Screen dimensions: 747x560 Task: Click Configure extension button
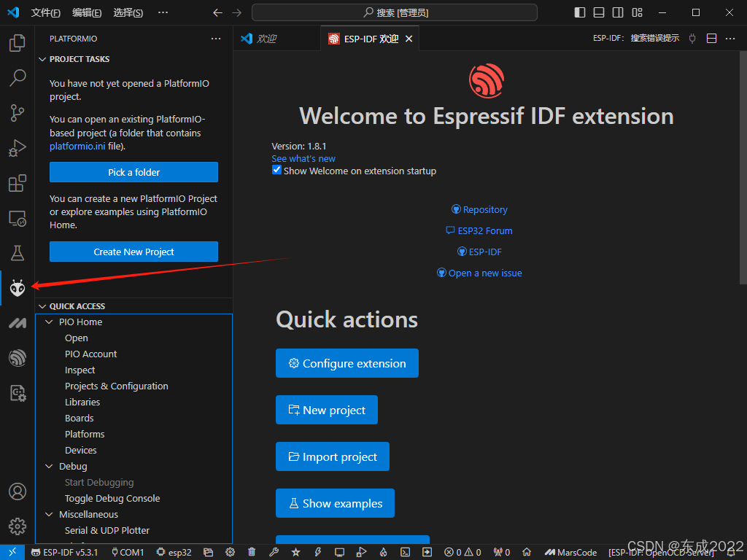click(x=347, y=363)
